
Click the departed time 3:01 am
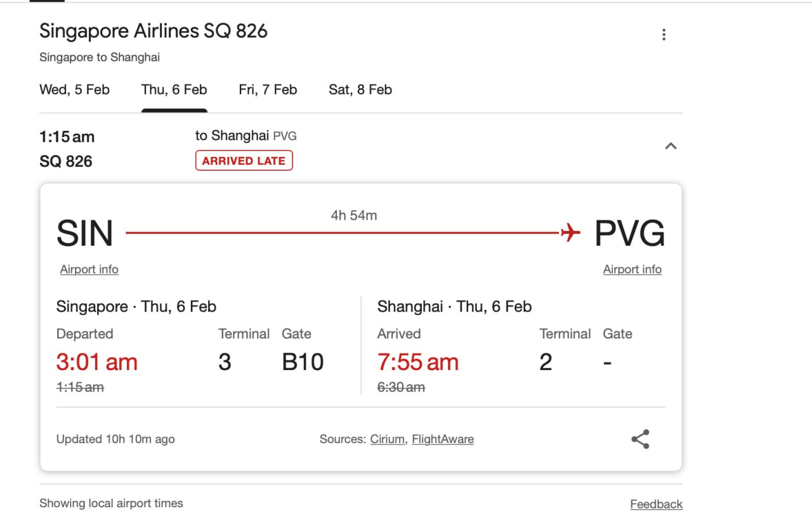96,361
